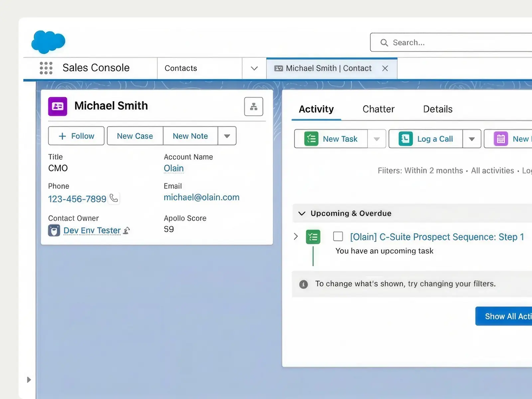Click the New Note button
The image size is (532, 399).
coord(191,136)
